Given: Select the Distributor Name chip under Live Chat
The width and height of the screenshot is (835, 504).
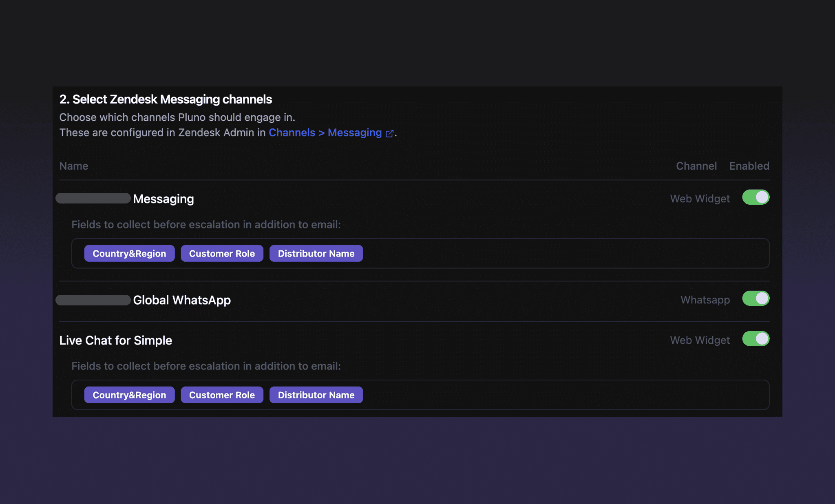Looking at the screenshot, I should (316, 394).
